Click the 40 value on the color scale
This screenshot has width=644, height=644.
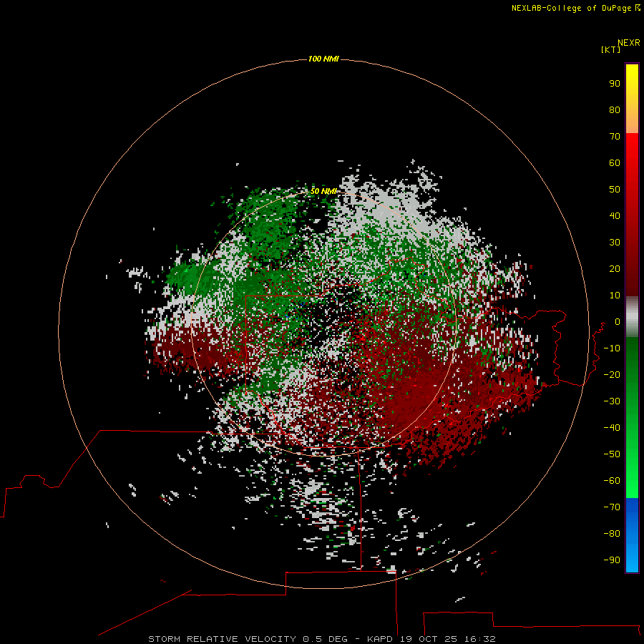click(x=615, y=215)
